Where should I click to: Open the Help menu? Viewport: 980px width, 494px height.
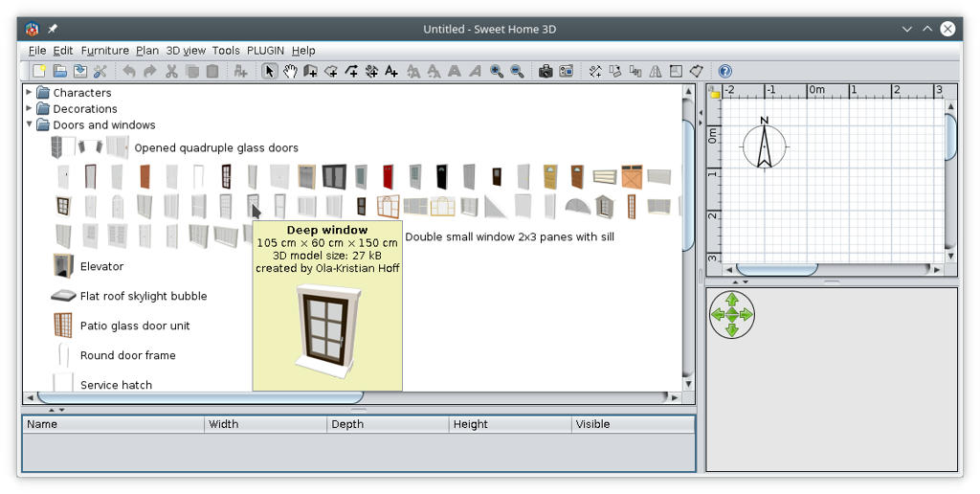[303, 51]
